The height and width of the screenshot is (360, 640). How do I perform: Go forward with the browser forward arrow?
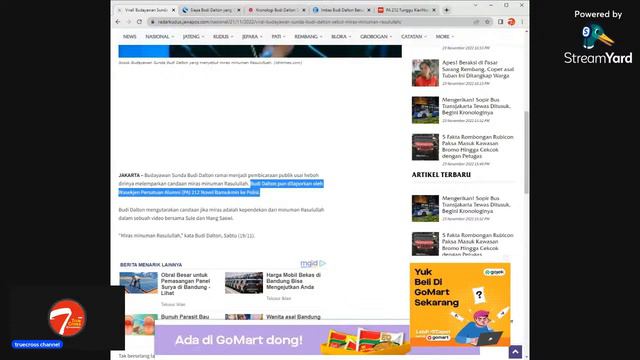(x=129, y=22)
